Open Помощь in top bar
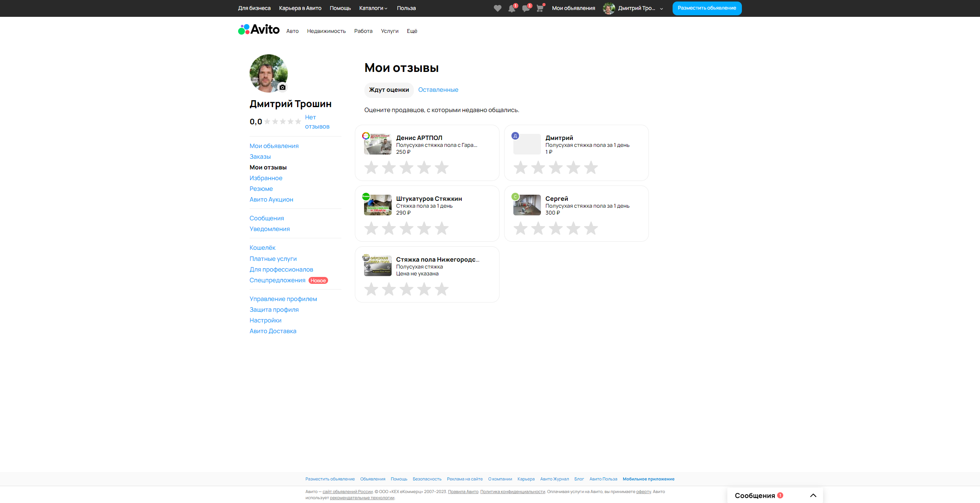 [340, 8]
